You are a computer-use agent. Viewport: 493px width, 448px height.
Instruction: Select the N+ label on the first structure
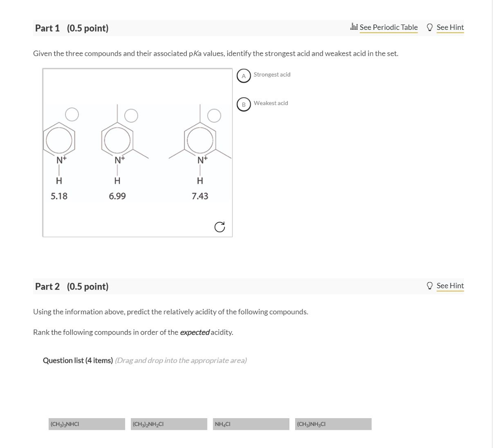point(59,159)
